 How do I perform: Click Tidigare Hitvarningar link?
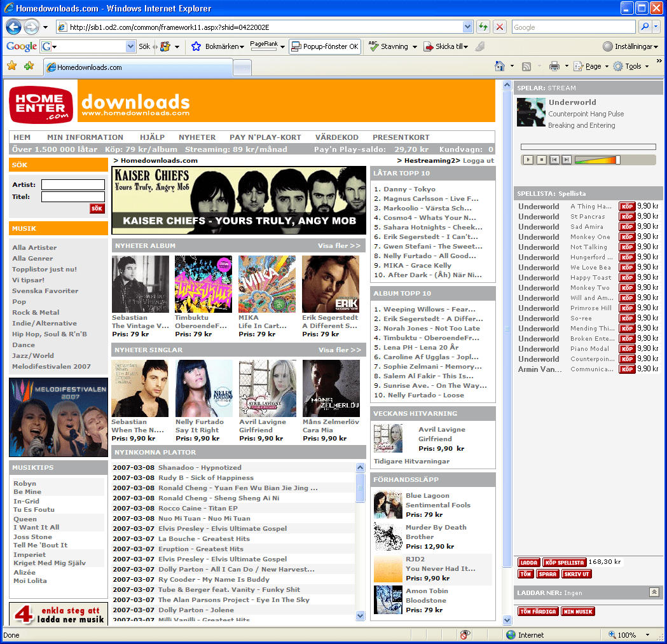pos(411,462)
